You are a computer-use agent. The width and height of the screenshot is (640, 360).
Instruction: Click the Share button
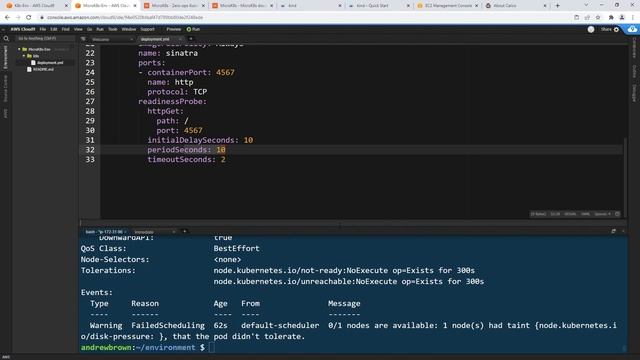606,29
